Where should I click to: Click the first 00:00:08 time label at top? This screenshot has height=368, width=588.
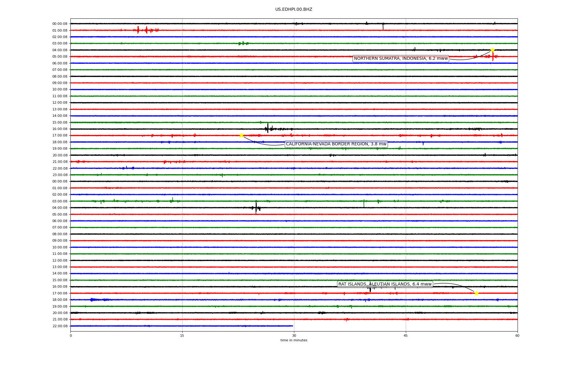pyautogui.click(x=60, y=24)
